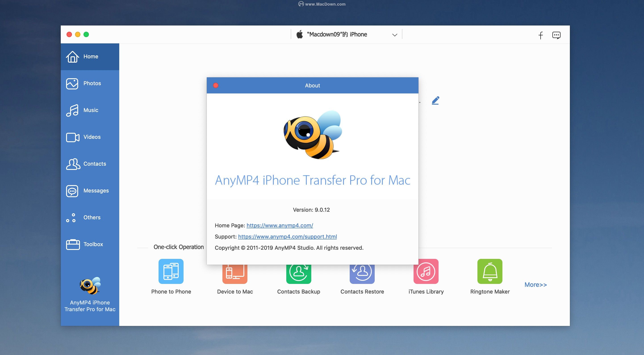Click the Contacts people icon
Viewport: 644px width, 355px height.
[73, 164]
